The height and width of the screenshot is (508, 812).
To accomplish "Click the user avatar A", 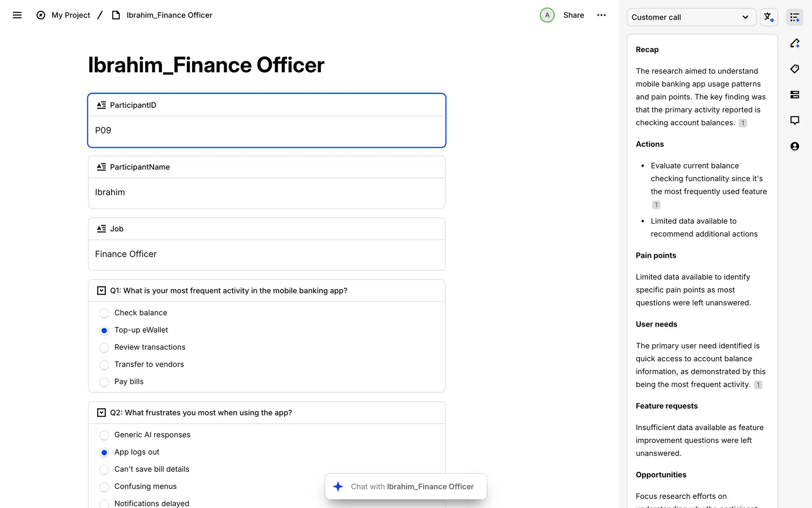I will pyautogui.click(x=547, y=15).
